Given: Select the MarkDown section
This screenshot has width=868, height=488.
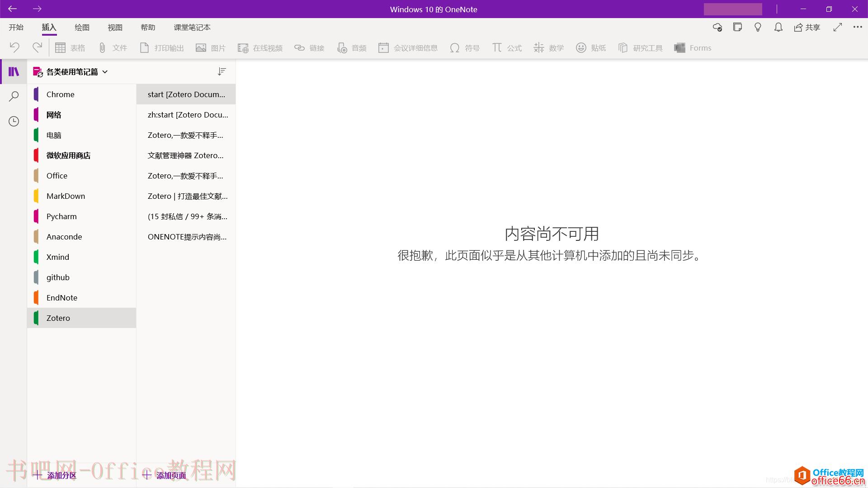Looking at the screenshot, I should tap(82, 196).
